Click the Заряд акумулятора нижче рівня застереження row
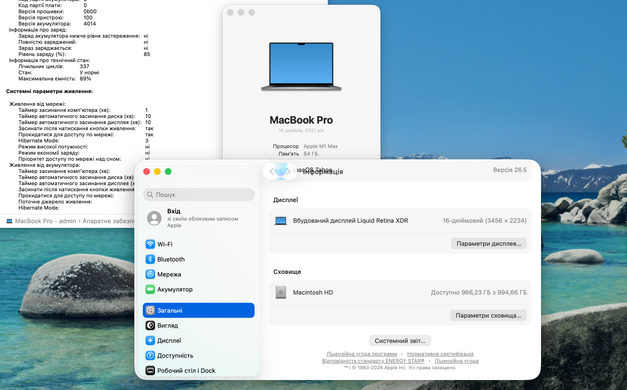This screenshot has height=390, width=627. pos(83,36)
